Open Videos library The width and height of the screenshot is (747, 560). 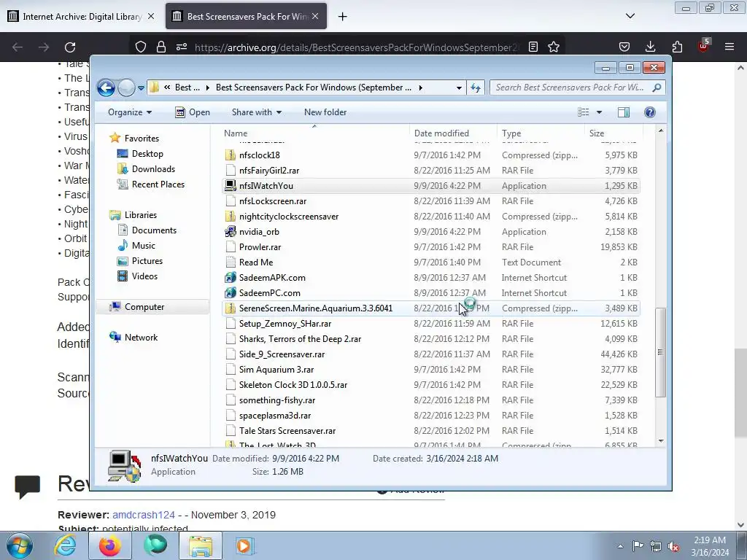(x=144, y=276)
